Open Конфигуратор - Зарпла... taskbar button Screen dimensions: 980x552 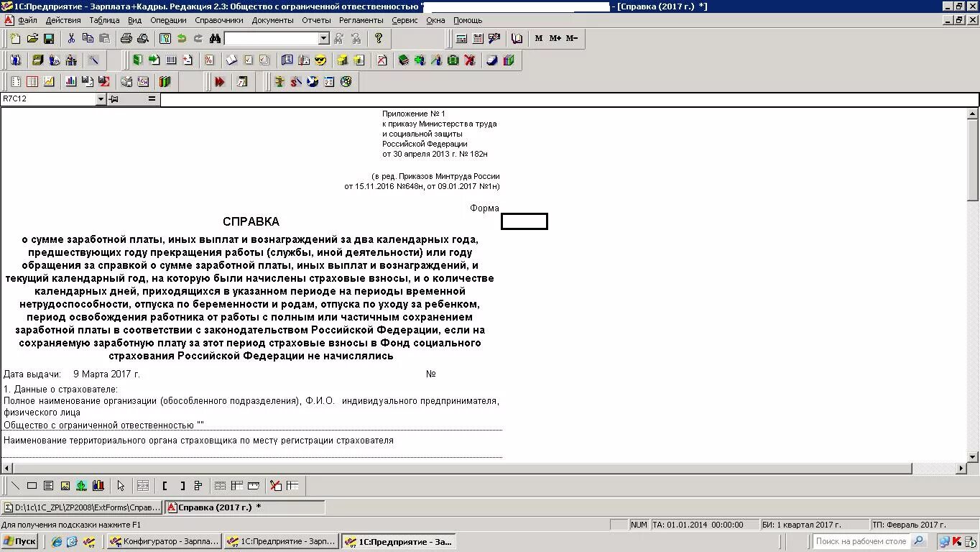click(x=164, y=542)
